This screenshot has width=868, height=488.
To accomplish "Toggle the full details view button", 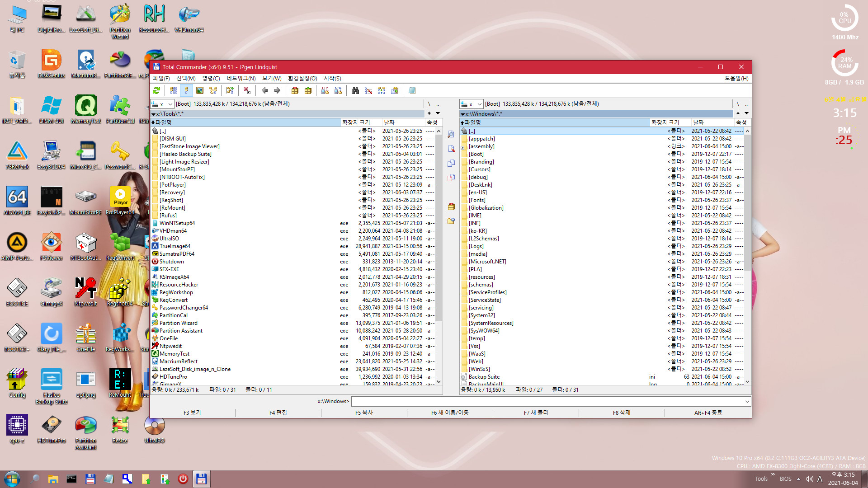I will click(x=186, y=90).
